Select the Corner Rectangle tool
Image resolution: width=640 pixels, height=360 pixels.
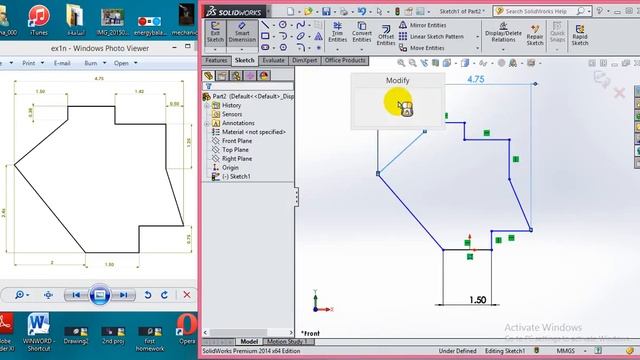[x=265, y=36]
